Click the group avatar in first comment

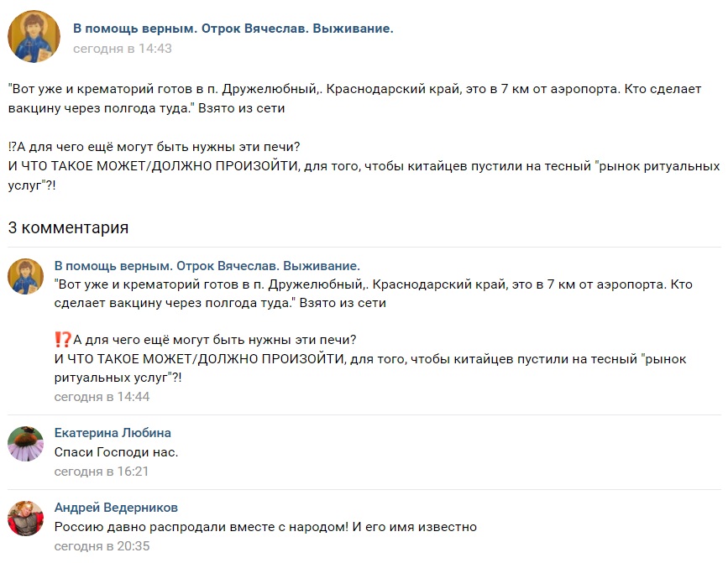[25, 276]
